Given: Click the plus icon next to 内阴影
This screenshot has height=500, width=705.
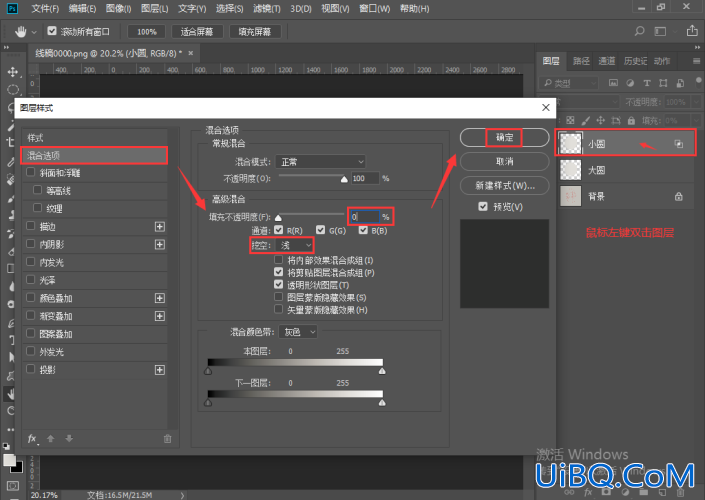Looking at the screenshot, I should 160,245.
